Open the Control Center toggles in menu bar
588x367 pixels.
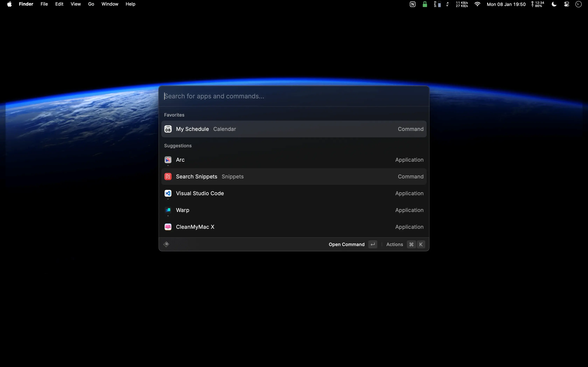tap(566, 4)
